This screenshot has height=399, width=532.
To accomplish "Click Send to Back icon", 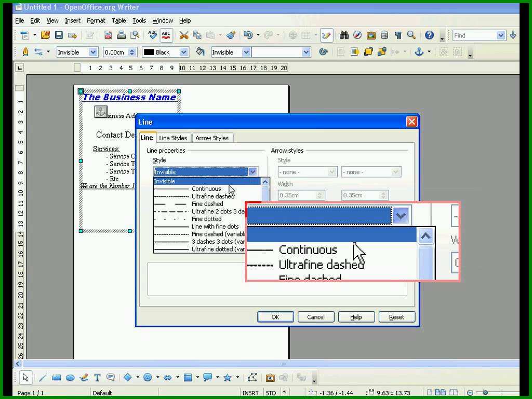I will pos(382,52).
